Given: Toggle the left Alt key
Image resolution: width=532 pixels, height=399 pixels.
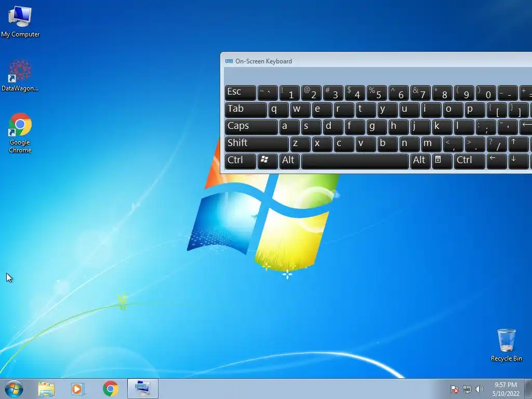Looking at the screenshot, I should coord(289,161).
